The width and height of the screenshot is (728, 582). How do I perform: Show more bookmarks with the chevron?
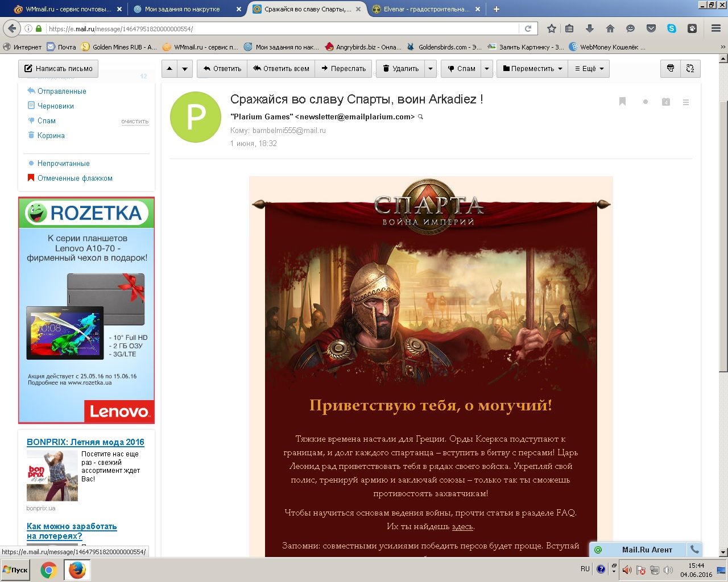click(x=723, y=47)
